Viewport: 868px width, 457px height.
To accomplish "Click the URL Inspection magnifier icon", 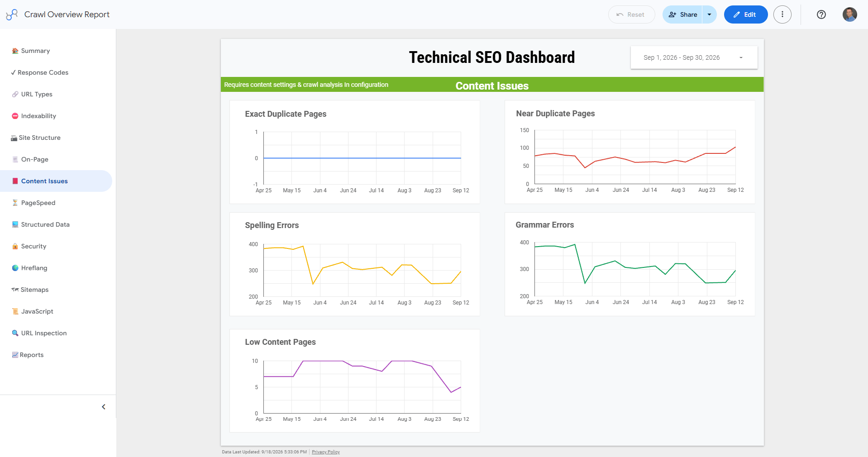I will [x=15, y=333].
